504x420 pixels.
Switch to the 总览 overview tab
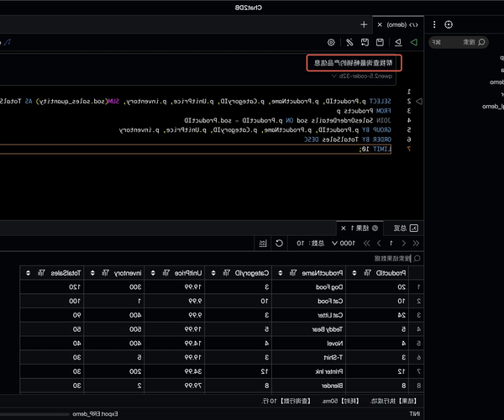point(405,228)
